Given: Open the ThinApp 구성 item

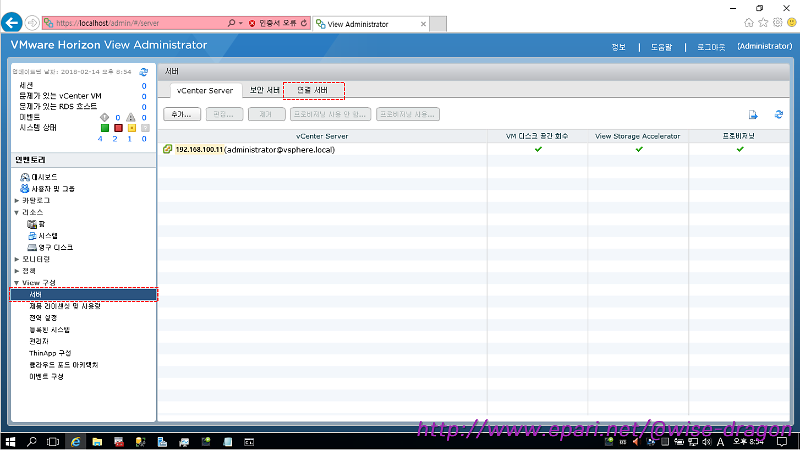Looking at the screenshot, I should (50, 353).
